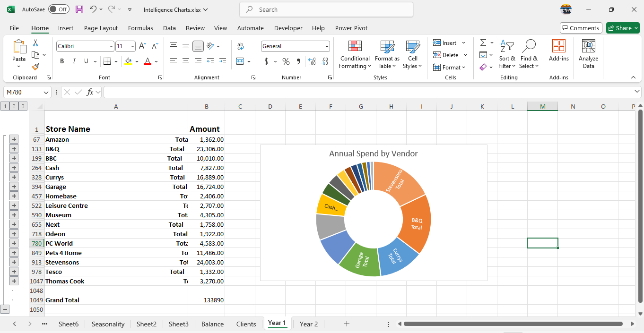This screenshot has width=644, height=333.
Task: Switch to the Formulas ribbon tab
Action: (140, 28)
